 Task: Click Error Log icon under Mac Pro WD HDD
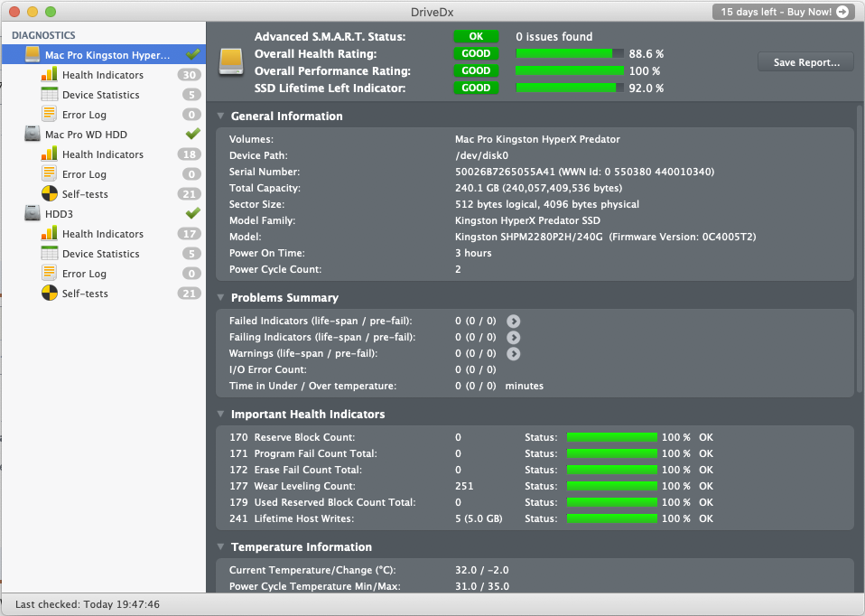tap(49, 173)
